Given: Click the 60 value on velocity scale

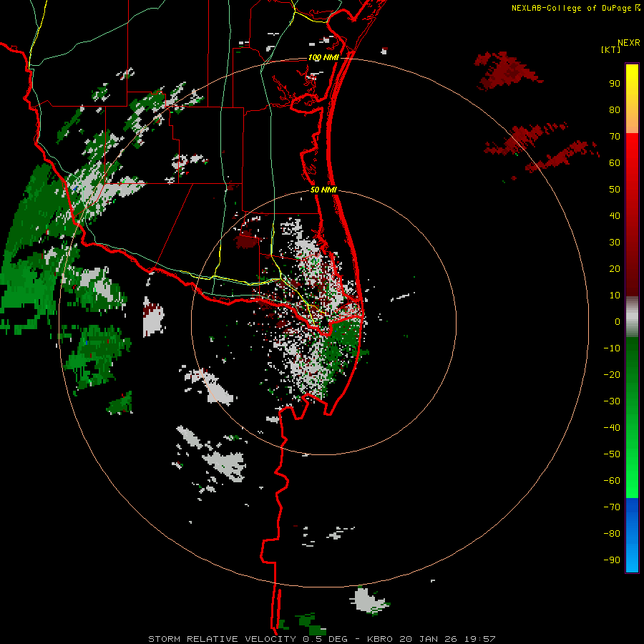Looking at the screenshot, I should pyautogui.click(x=615, y=162).
